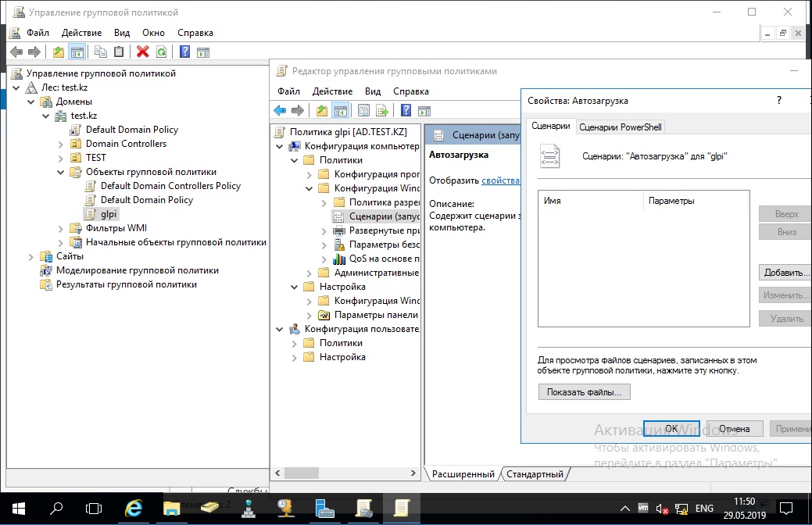Viewport: 812px width, 525px height.
Task: Toggle show/hide console tree in main toolbar
Action: coord(77,52)
